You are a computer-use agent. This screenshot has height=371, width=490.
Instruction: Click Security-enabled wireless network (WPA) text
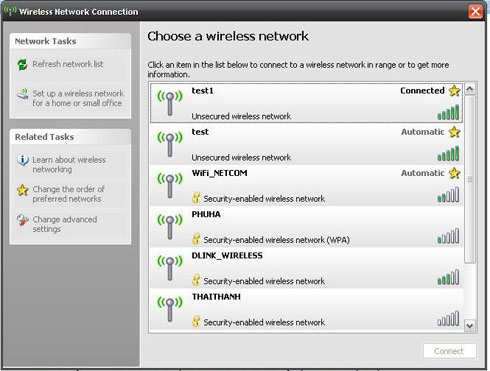277,240
